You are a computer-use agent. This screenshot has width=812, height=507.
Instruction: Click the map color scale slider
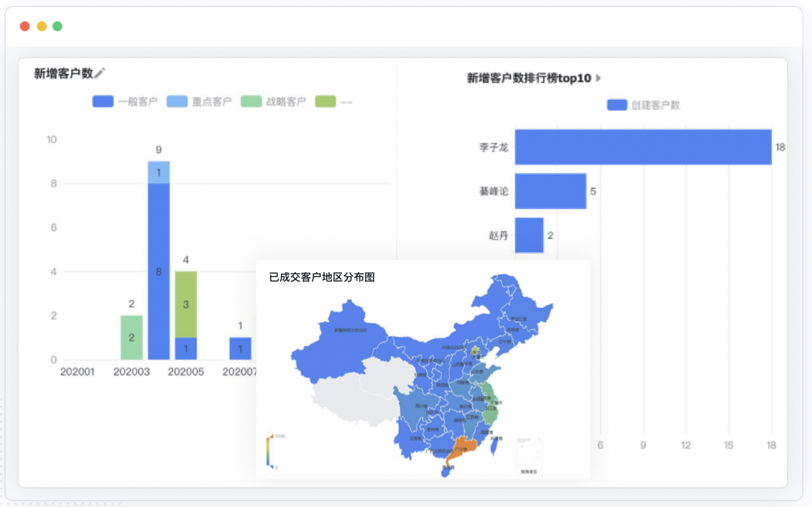coord(269,452)
